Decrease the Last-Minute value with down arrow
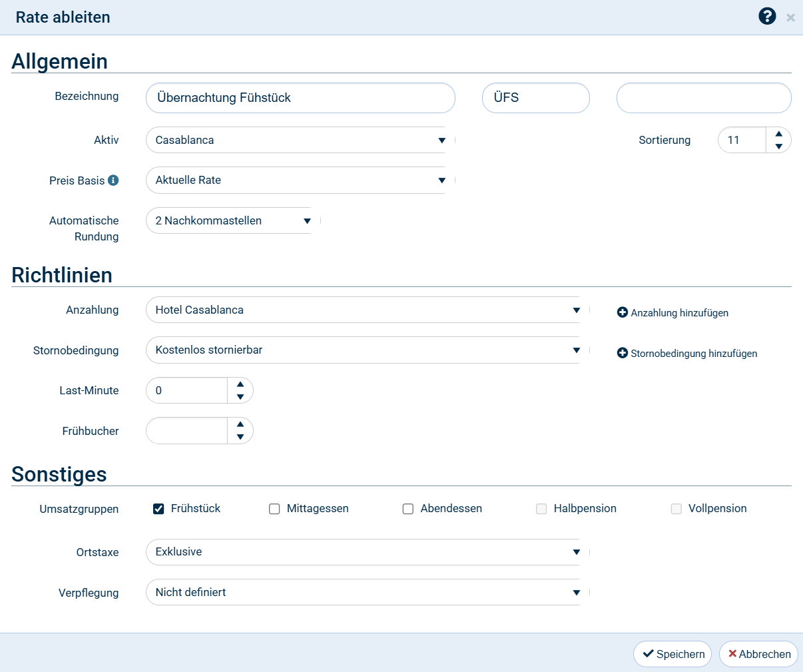 coord(240,397)
